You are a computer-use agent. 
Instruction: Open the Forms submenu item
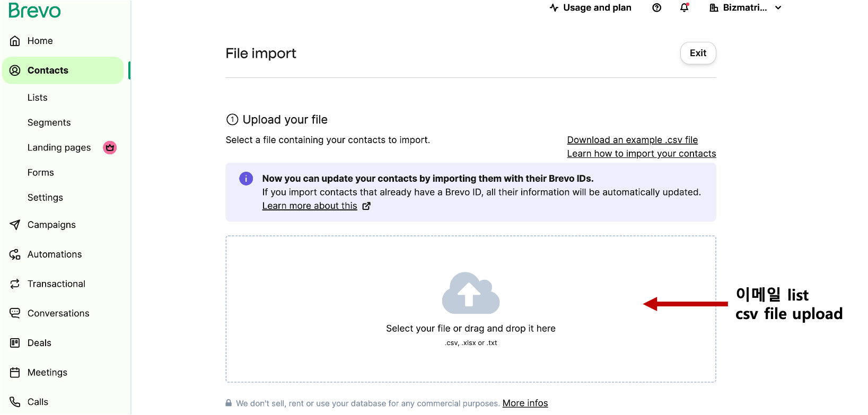click(41, 173)
